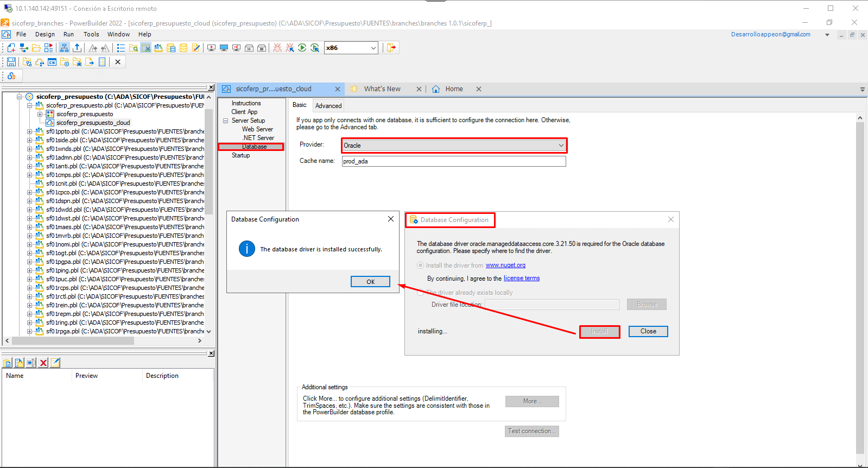Click the yellow database cylinder icon

pos(183,48)
